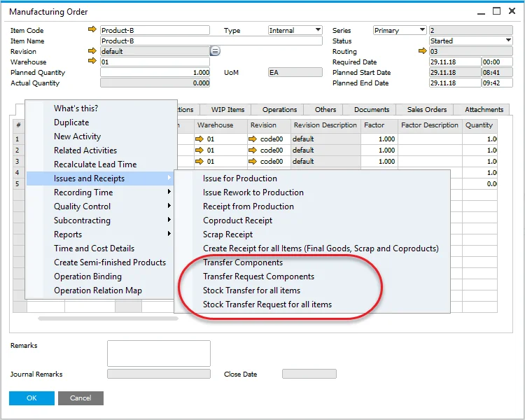The image size is (525, 420).
Task: Select Issue Rework to Production
Action: coord(253,192)
